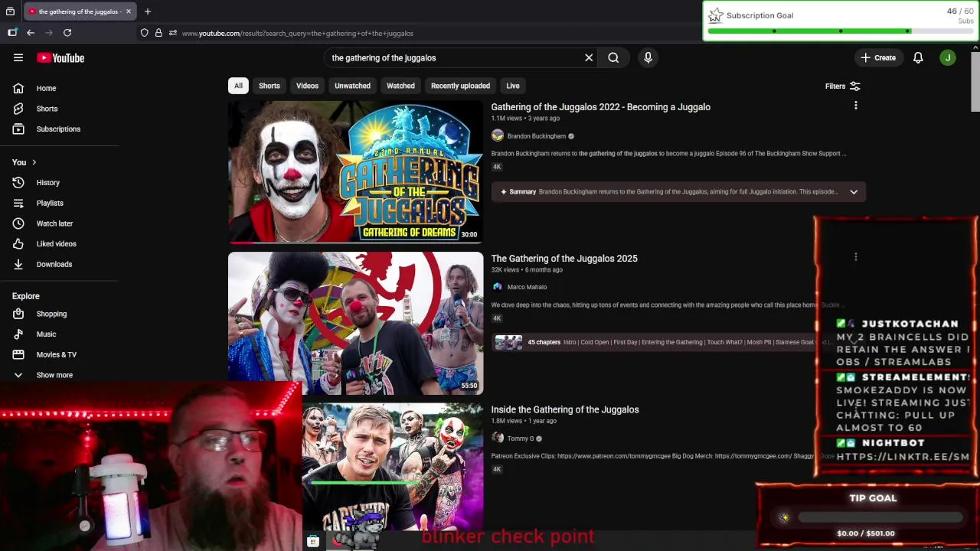Select the Videos filter chip

tap(307, 86)
